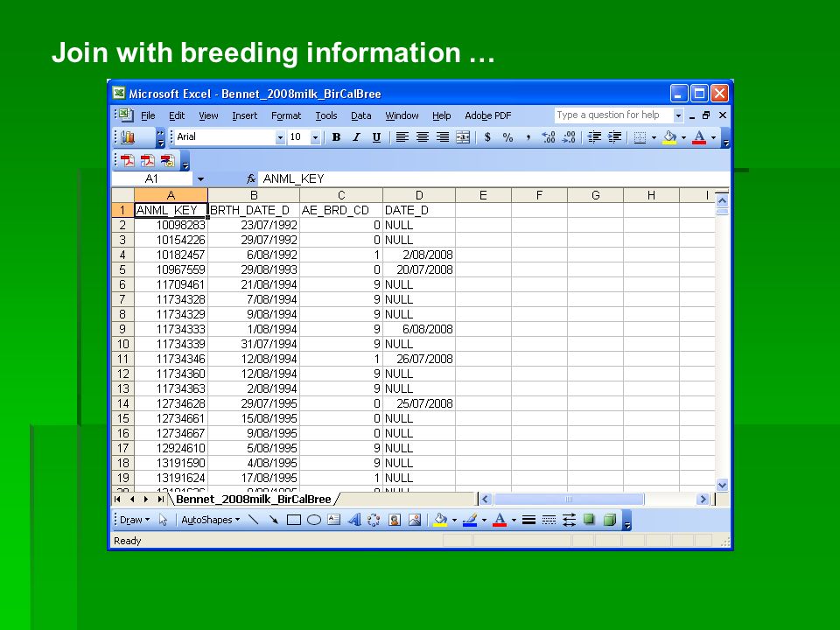Click the Increase Indent icon

tap(614, 137)
